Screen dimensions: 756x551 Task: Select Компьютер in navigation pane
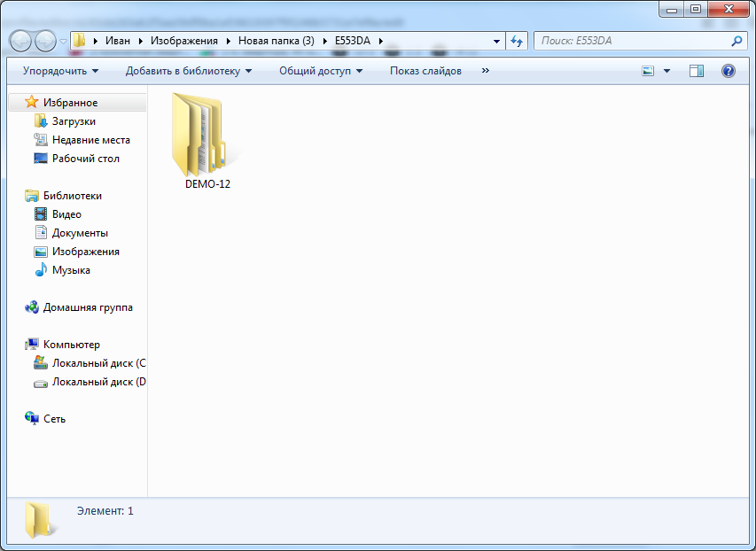coord(72,345)
